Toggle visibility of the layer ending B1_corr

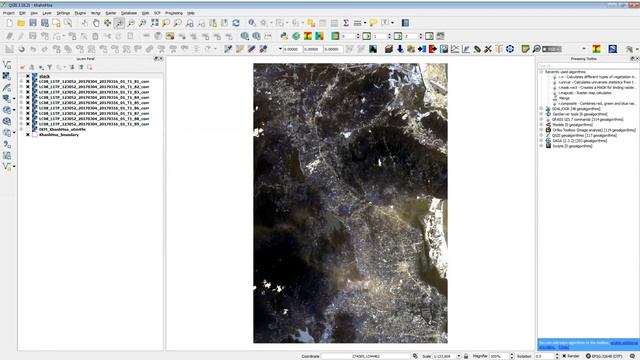coord(28,82)
